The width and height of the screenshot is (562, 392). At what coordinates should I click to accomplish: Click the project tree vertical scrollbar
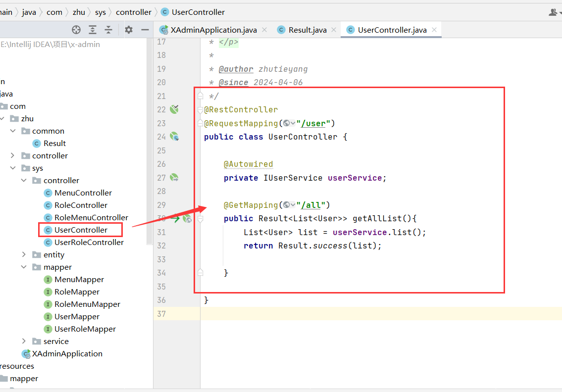tap(150, 142)
